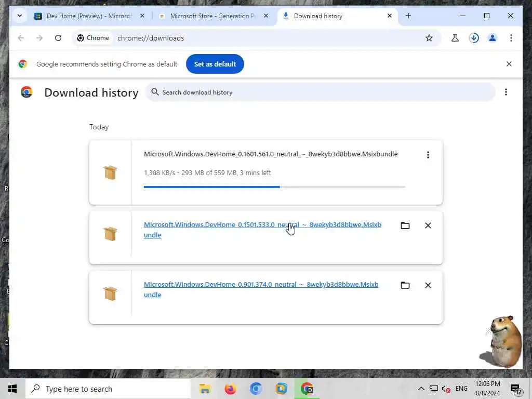
Task: Open the tab search dropdown arrow
Action: pyautogui.click(x=20, y=16)
